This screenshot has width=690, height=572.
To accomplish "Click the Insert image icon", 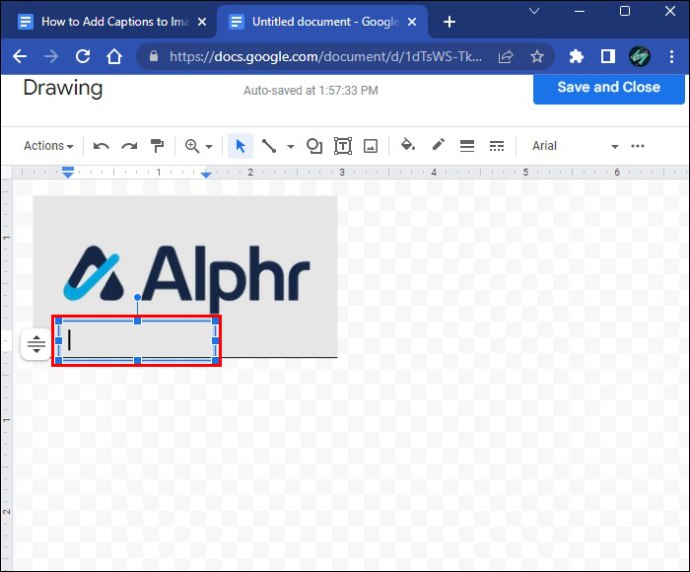I will click(x=371, y=146).
